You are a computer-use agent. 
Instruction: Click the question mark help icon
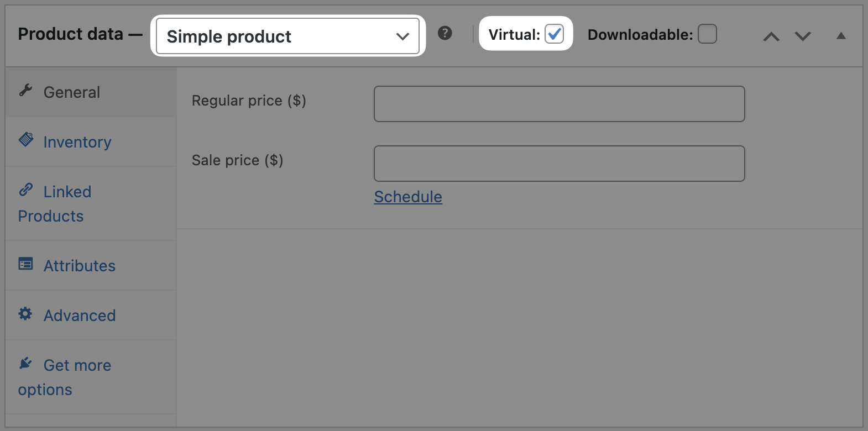(x=445, y=33)
